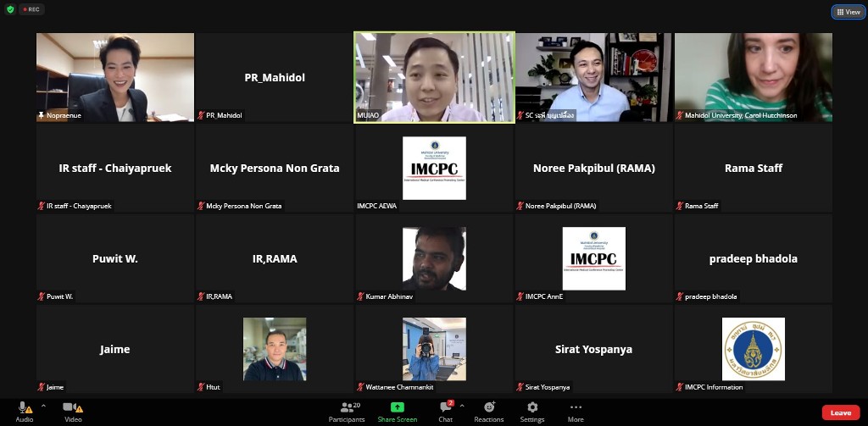Click the green encryption shield icon
The width and height of the screenshot is (868, 426).
tap(10, 9)
